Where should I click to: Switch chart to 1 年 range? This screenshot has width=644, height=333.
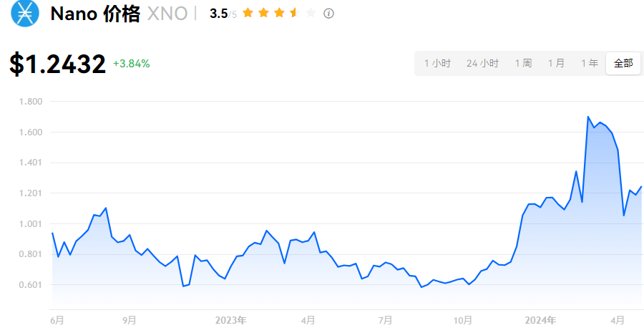[x=590, y=63]
